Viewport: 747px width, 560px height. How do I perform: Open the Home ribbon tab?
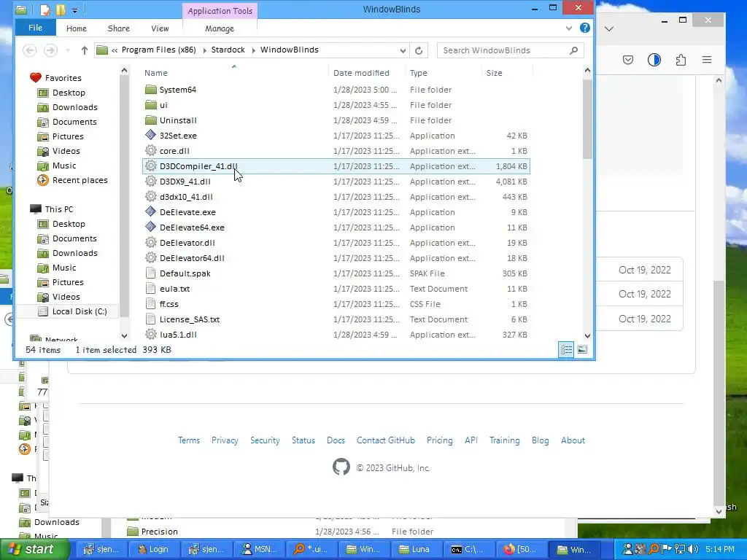pyautogui.click(x=76, y=28)
